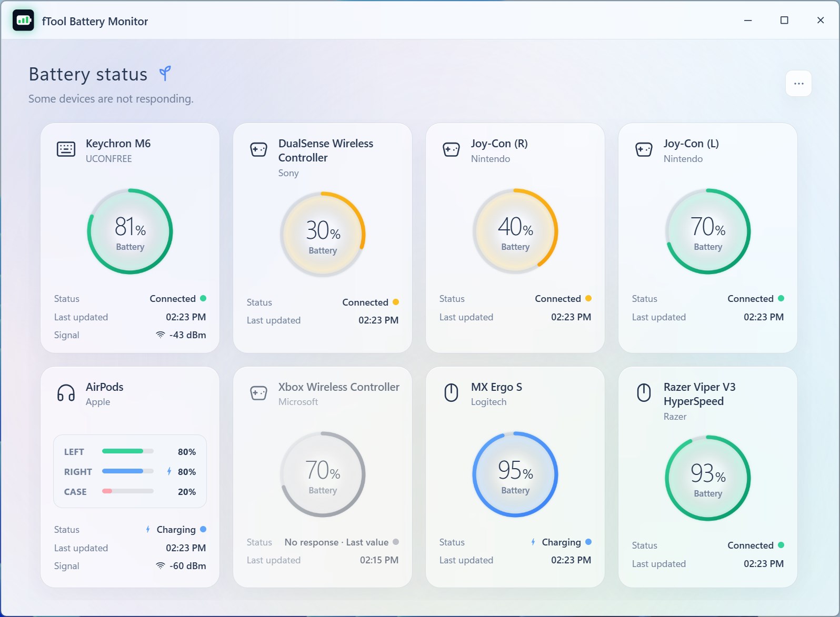The width and height of the screenshot is (840, 617).
Task: Click the charging bolt beside AirPods RIGHT bar
Action: pos(169,471)
